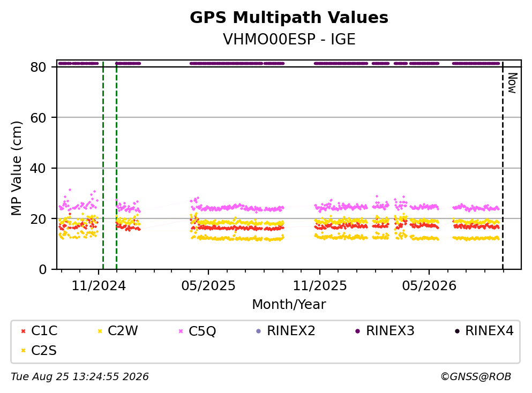Click the GPS Multipath Values title
Image resolution: width=532 pixels, height=393 pixels.
(x=289, y=17)
